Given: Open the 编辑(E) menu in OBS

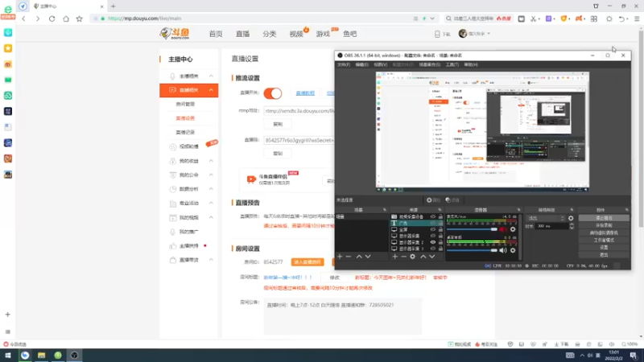Looking at the screenshot, I should click(x=361, y=65).
